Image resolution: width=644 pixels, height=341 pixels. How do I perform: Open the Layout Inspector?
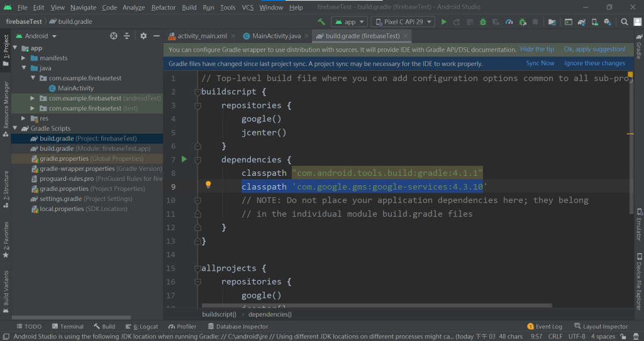tap(601, 327)
